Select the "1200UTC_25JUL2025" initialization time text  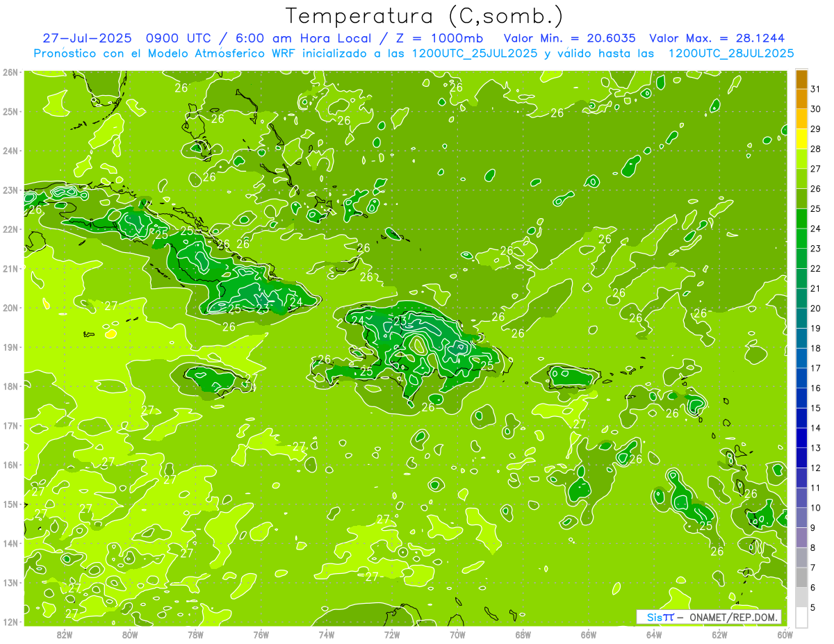click(475, 53)
